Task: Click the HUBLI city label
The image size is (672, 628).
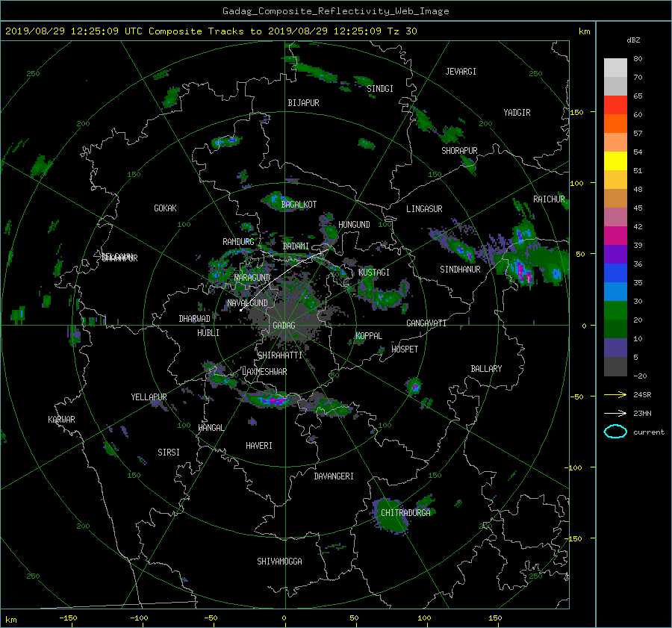Action: 208,333
